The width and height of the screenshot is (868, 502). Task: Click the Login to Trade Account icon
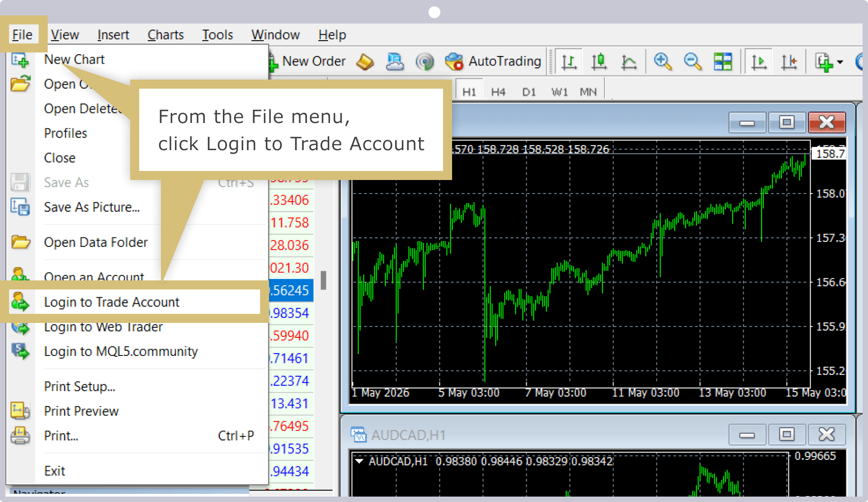tap(20, 302)
